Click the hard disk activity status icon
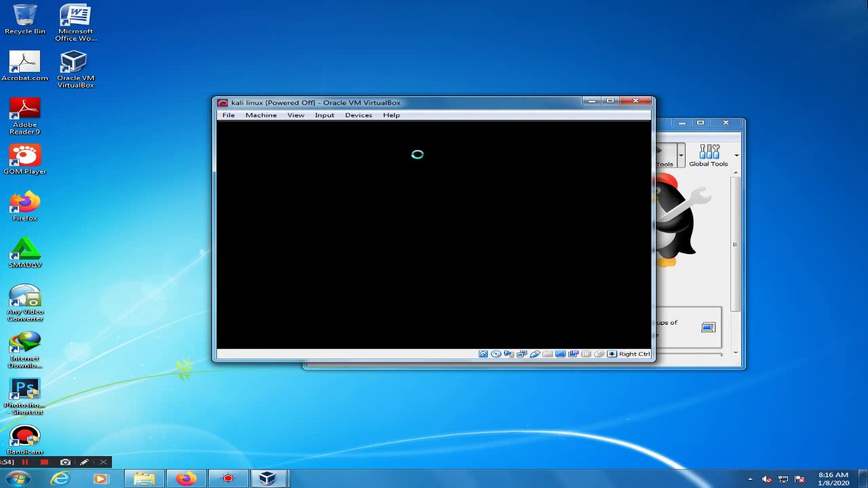 click(483, 354)
